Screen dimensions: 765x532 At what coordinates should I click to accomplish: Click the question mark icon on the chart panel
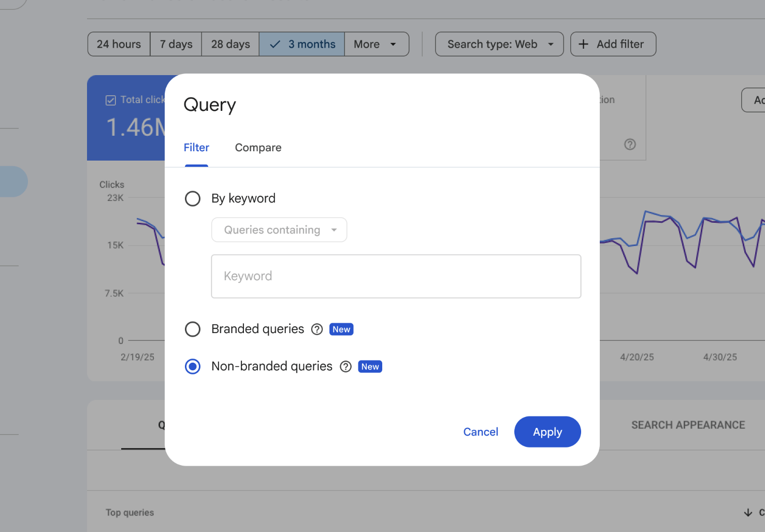(x=630, y=144)
